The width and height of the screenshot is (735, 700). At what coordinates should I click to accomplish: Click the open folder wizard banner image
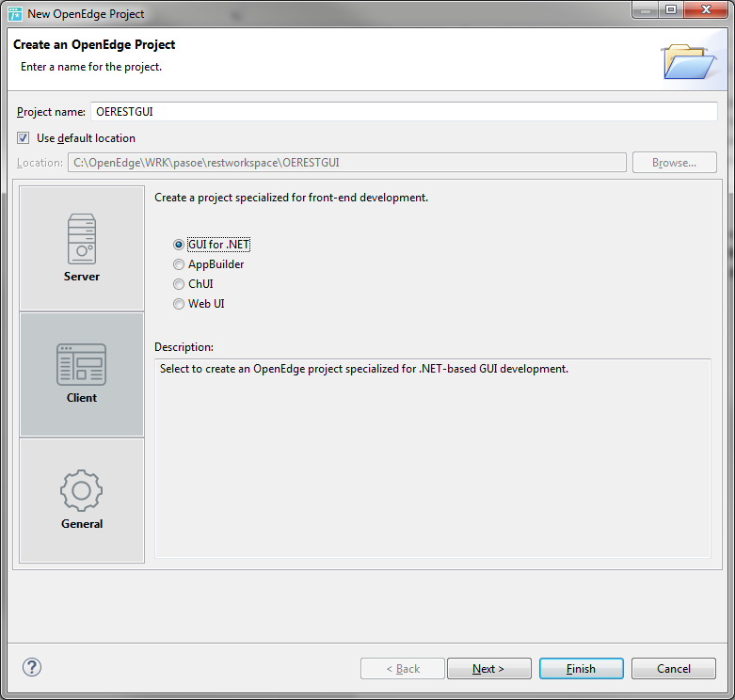coord(688,61)
